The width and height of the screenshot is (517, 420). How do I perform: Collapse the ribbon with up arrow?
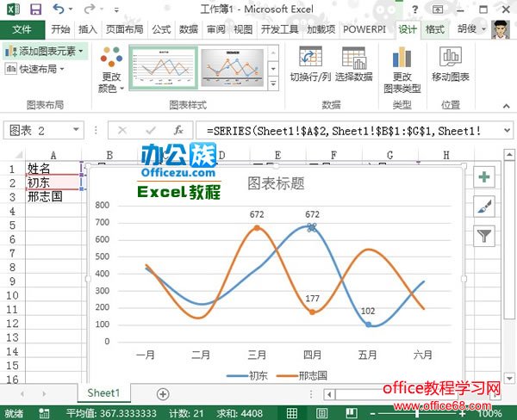tap(506, 106)
